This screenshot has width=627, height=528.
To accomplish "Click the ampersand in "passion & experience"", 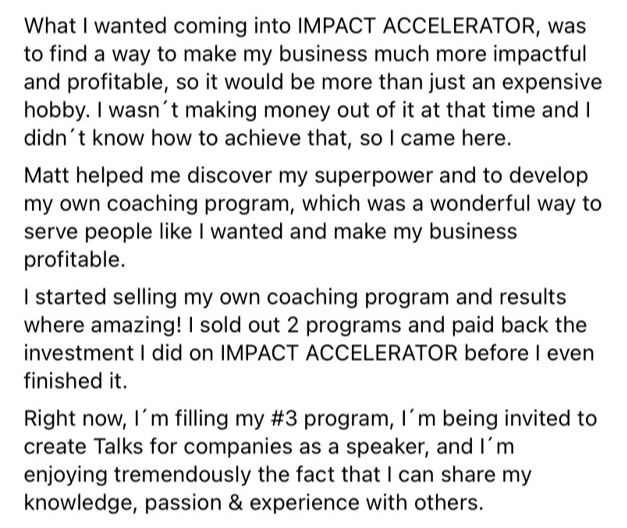I will coord(236,503).
